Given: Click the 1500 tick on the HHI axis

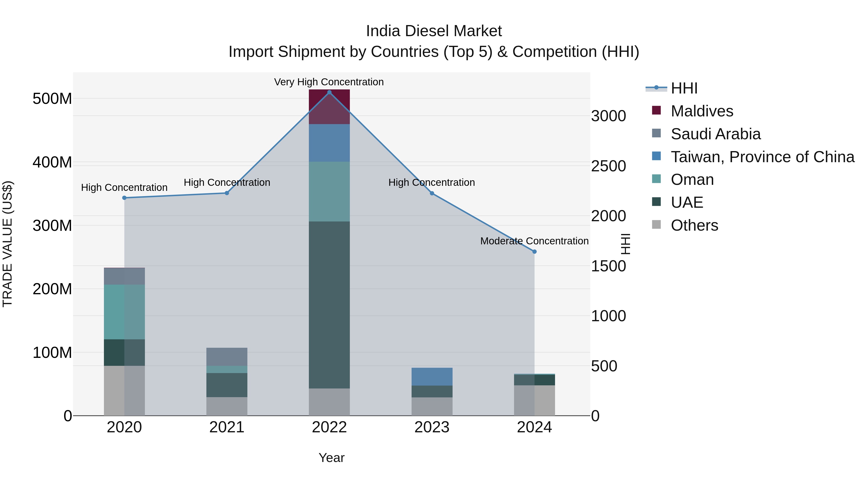Looking at the screenshot, I should click(609, 266).
